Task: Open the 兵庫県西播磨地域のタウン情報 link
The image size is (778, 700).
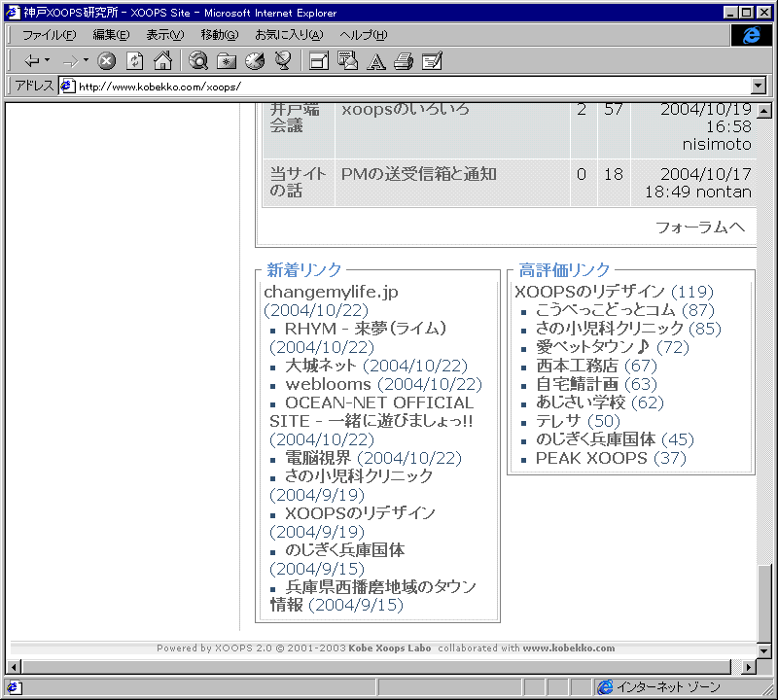Action: (x=373, y=596)
